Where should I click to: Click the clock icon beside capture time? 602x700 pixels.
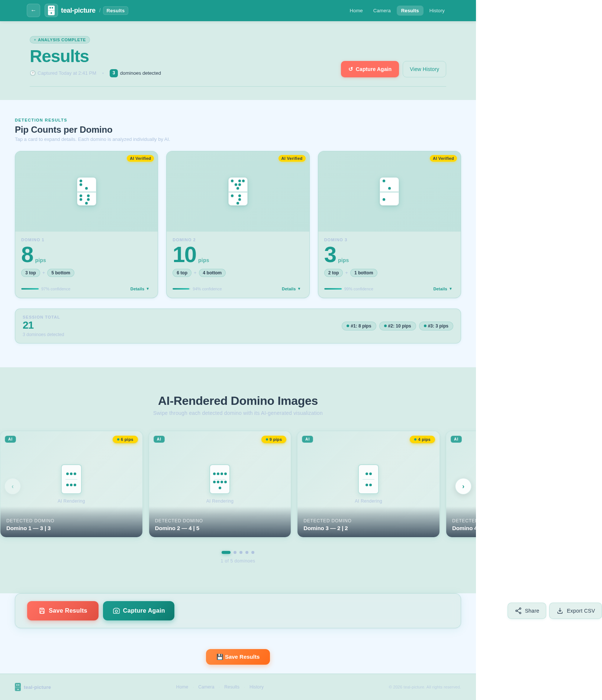(33, 73)
